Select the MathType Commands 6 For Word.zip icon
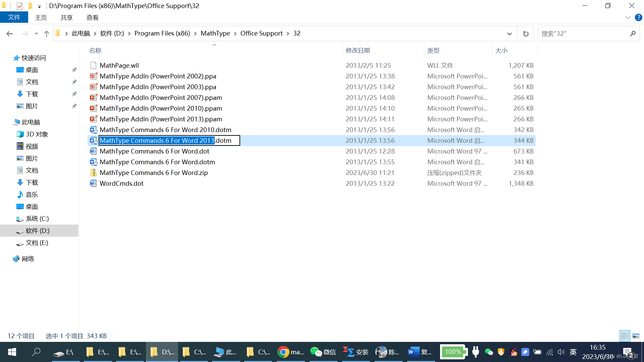This screenshot has height=362, width=644. click(93, 173)
